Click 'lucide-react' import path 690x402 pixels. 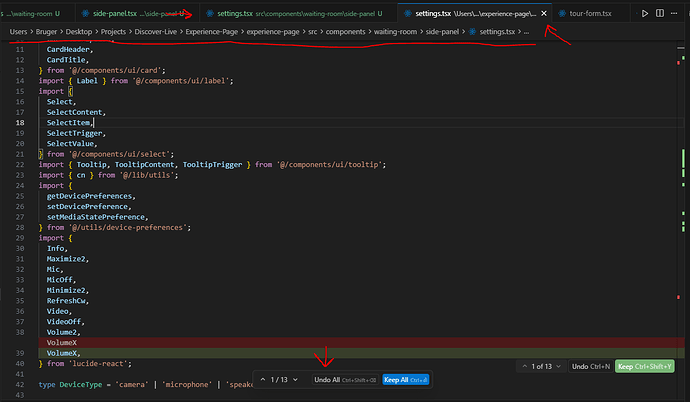[100, 364]
